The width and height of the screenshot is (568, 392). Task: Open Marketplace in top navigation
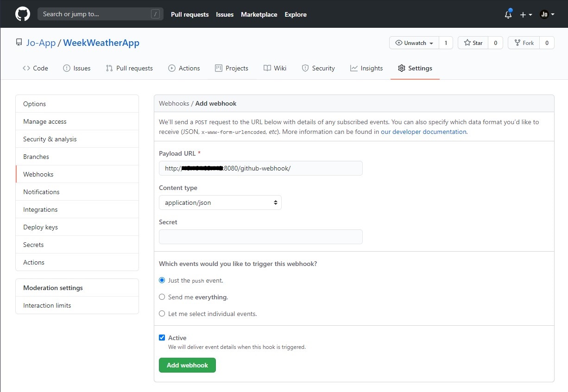(259, 14)
